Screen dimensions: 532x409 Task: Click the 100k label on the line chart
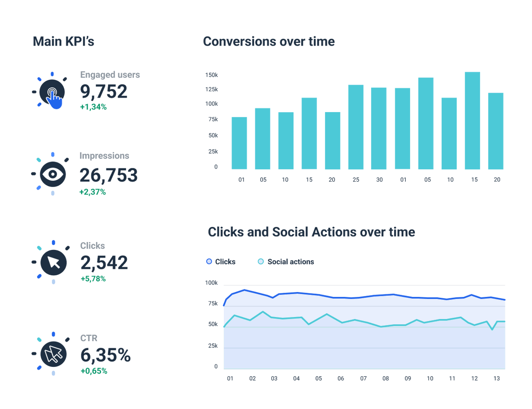click(211, 282)
